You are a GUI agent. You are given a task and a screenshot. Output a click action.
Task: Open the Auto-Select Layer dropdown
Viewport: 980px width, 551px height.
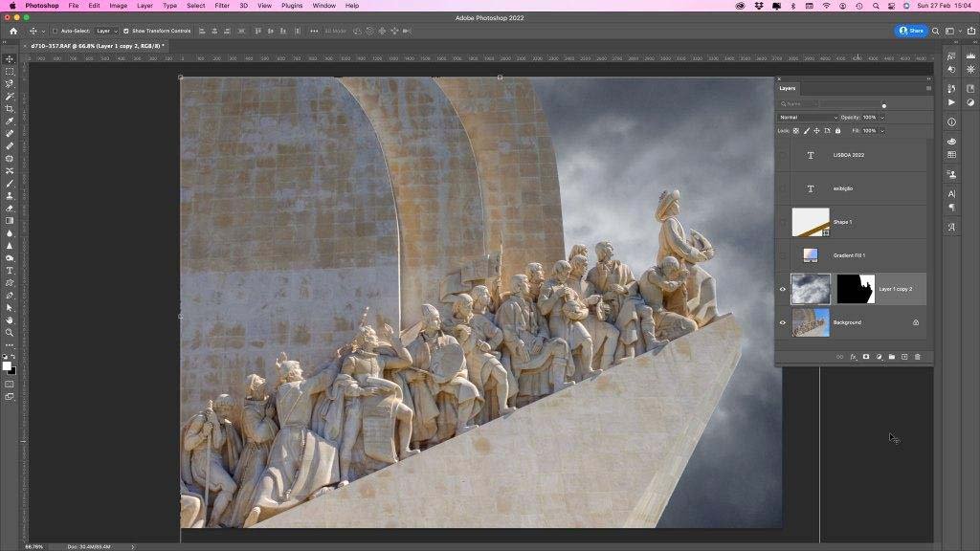click(107, 31)
